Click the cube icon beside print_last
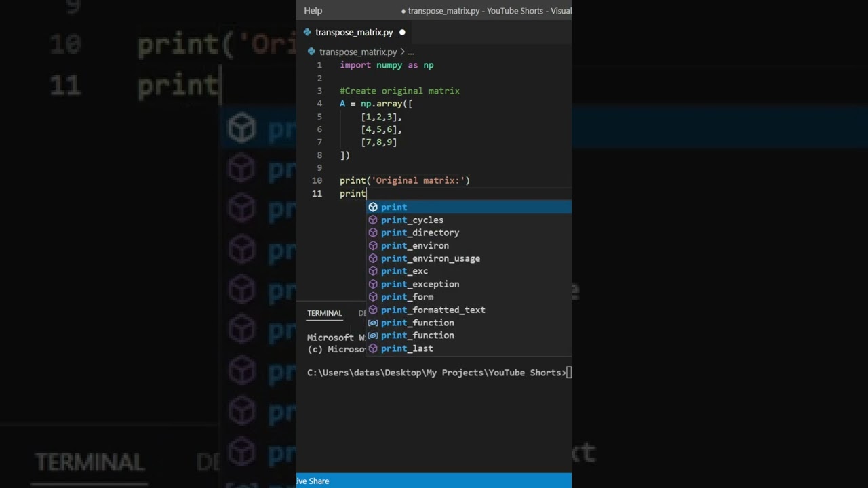Image resolution: width=868 pixels, height=488 pixels. point(373,348)
